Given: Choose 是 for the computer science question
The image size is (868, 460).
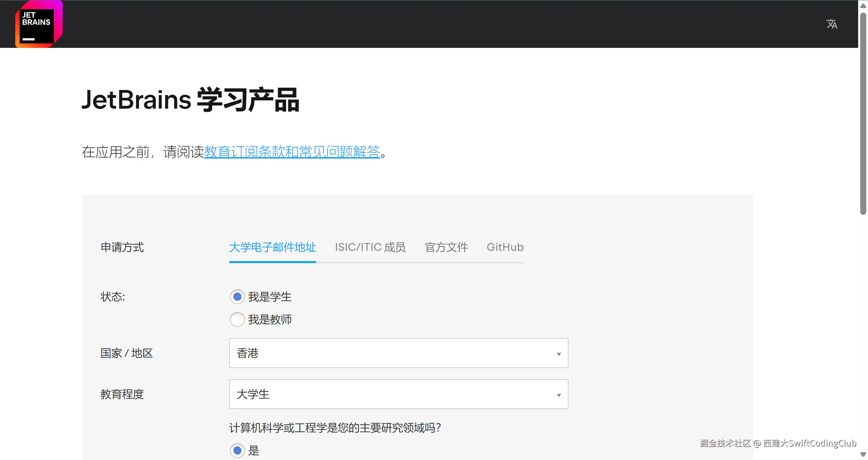Looking at the screenshot, I should [237, 450].
